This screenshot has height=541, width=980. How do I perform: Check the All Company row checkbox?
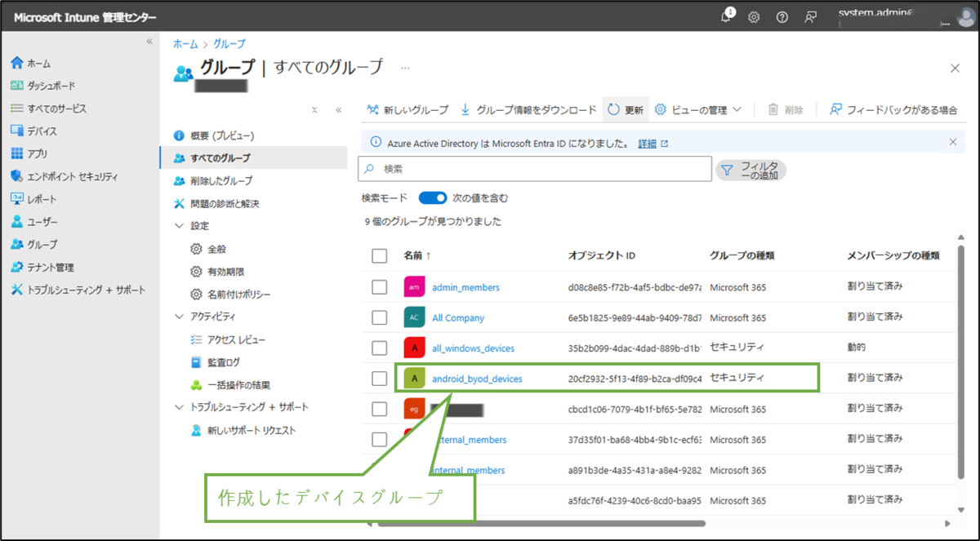pyautogui.click(x=379, y=317)
